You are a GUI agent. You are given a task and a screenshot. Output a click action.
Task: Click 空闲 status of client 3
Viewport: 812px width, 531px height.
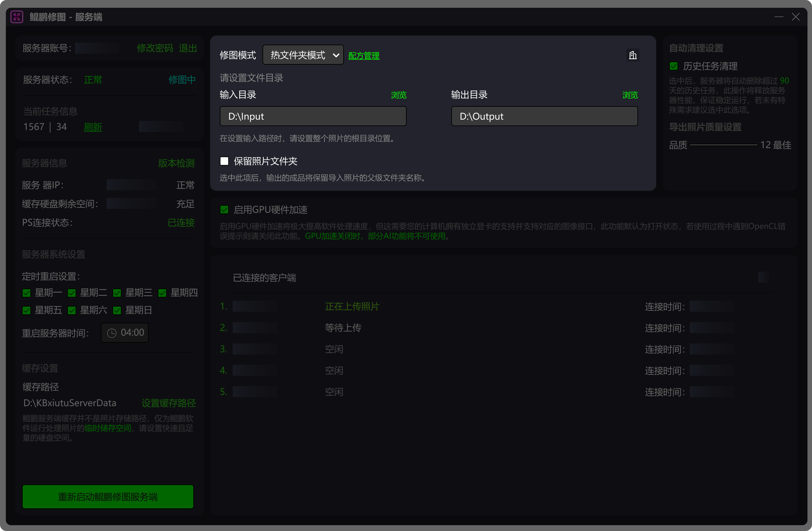334,349
